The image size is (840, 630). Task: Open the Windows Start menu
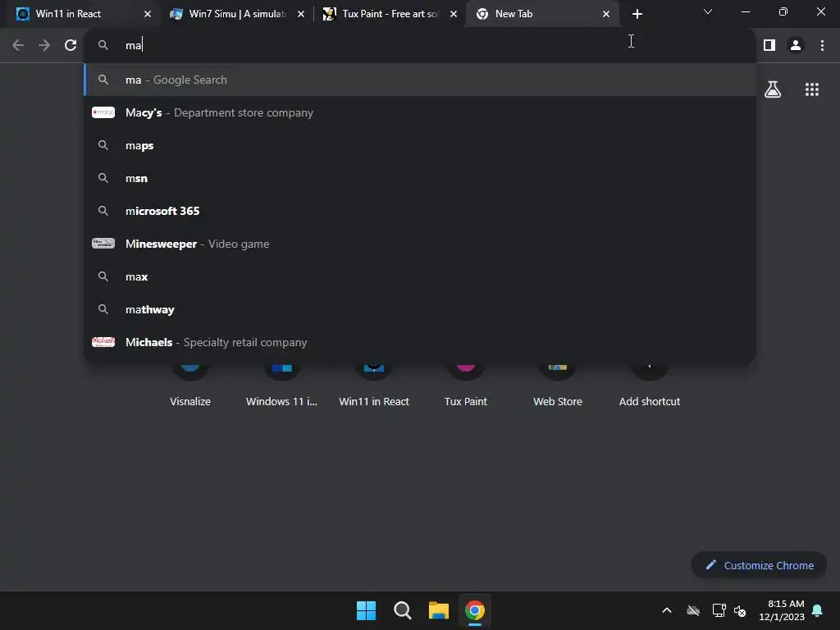click(367, 610)
